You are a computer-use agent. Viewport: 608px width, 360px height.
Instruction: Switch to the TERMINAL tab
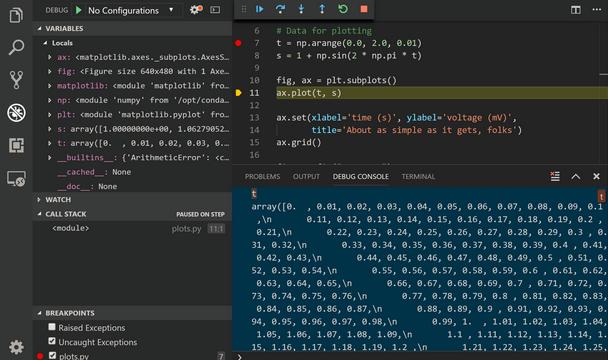pyautogui.click(x=418, y=177)
